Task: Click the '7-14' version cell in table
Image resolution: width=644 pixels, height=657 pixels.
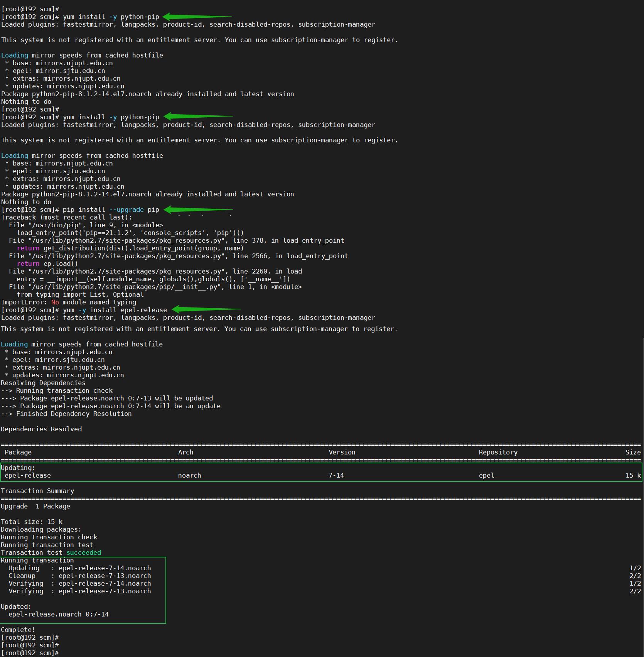Action: click(x=336, y=475)
